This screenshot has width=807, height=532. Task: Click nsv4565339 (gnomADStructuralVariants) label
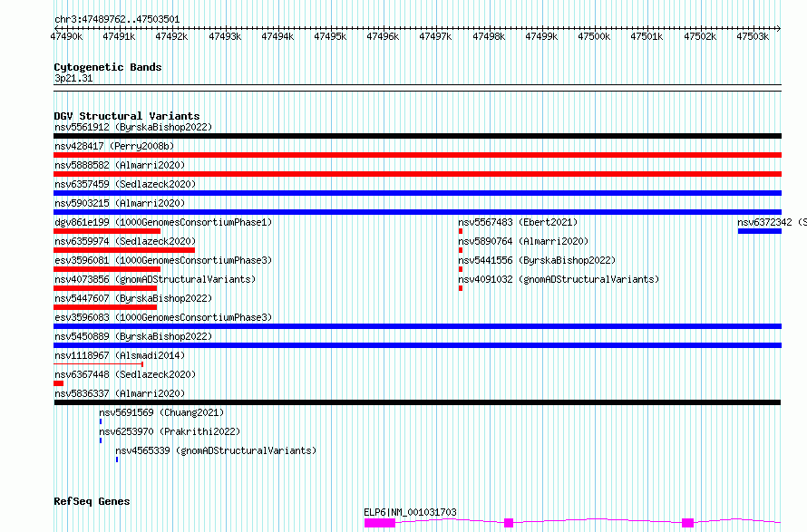[216, 450]
